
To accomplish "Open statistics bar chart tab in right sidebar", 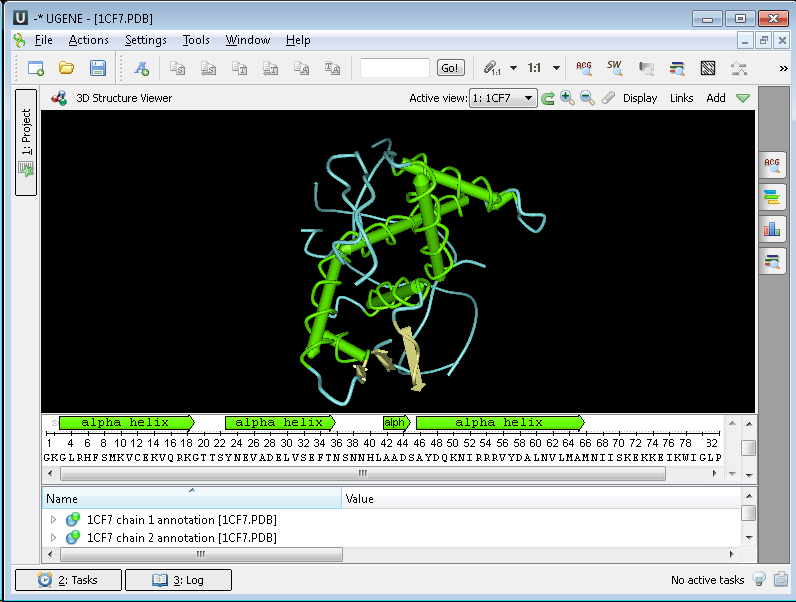I will pos(772,229).
